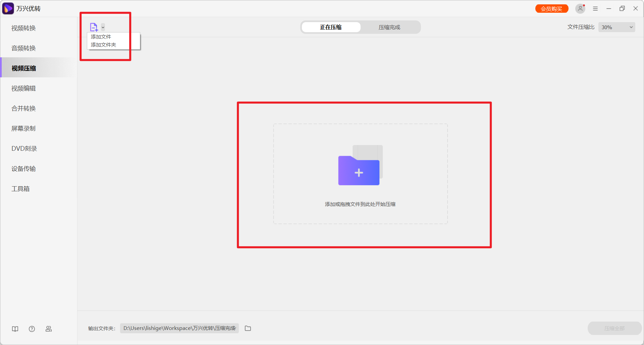This screenshot has height=345, width=644.
Task: Click the add file icon in toolbar
Action: point(94,27)
